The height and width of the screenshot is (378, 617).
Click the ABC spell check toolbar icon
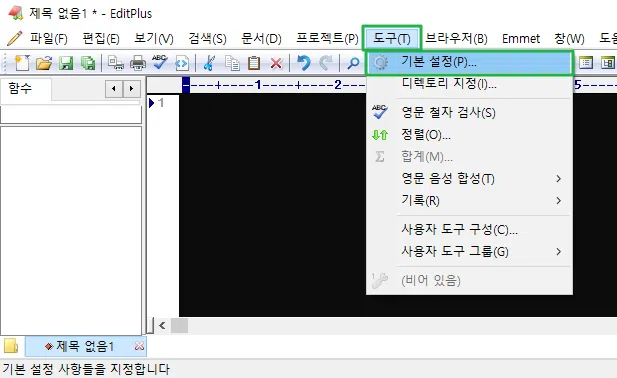click(160, 63)
